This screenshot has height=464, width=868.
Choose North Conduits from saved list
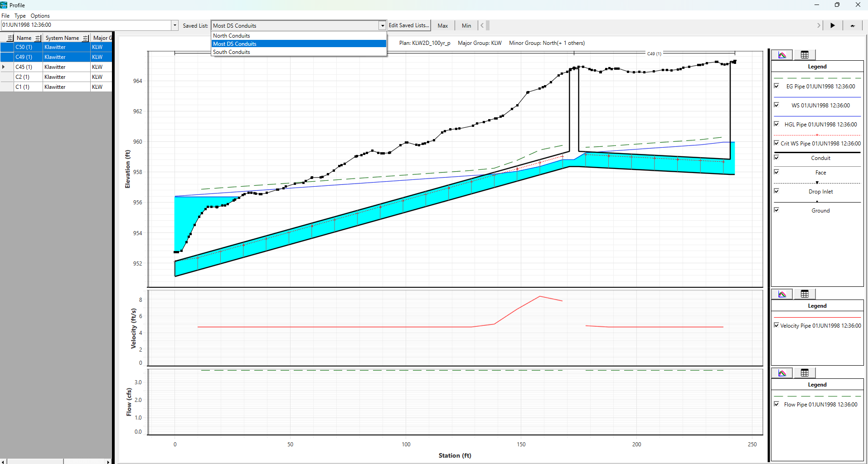[232, 36]
